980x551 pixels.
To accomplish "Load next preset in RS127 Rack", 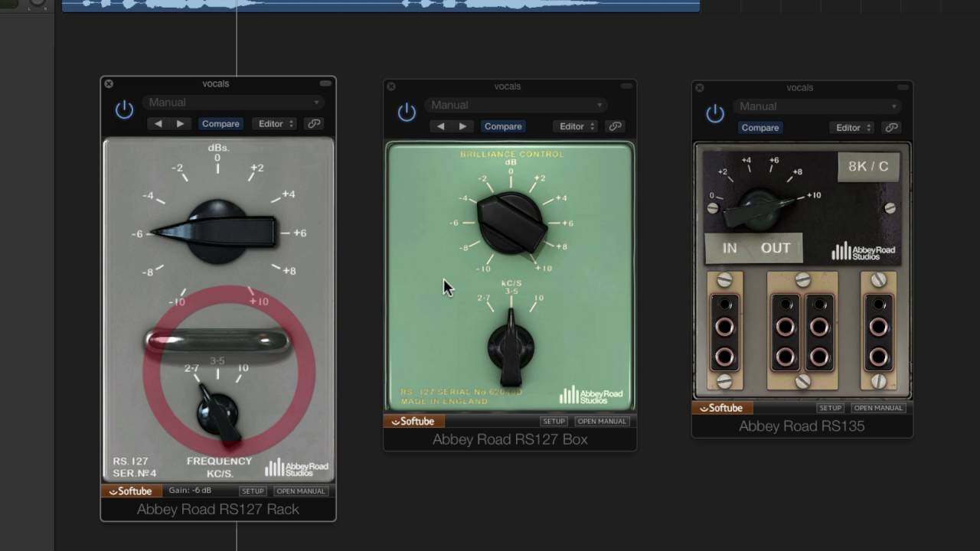I will pyautogui.click(x=181, y=124).
